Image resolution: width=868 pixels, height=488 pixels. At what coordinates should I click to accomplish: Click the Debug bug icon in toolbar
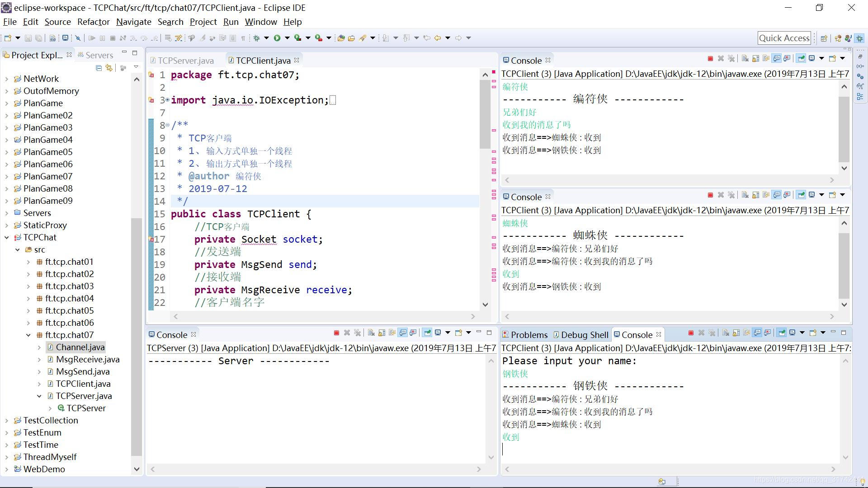click(256, 38)
